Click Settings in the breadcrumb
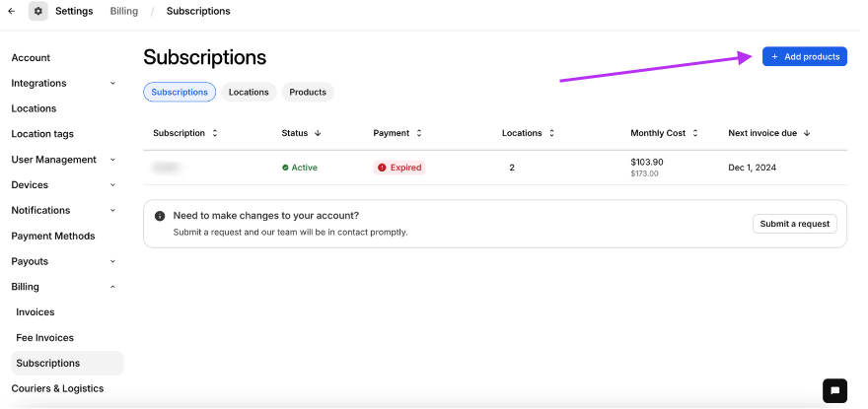 pos(74,11)
